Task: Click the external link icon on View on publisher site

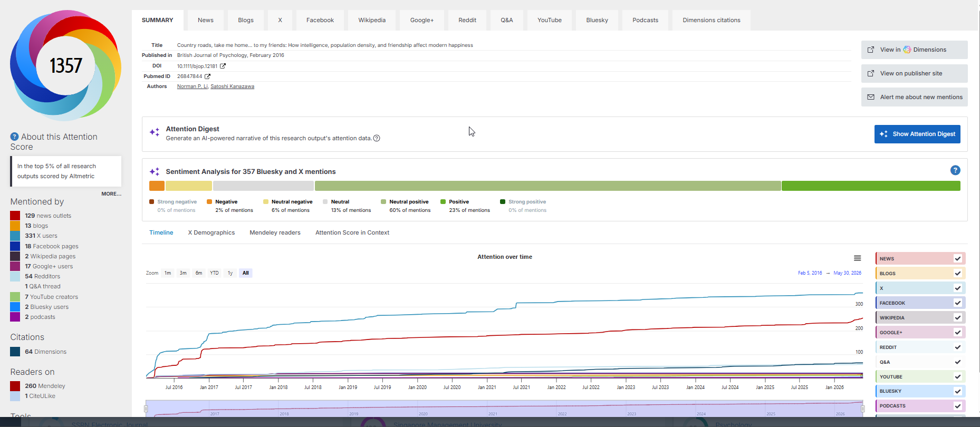Action: 871,73
